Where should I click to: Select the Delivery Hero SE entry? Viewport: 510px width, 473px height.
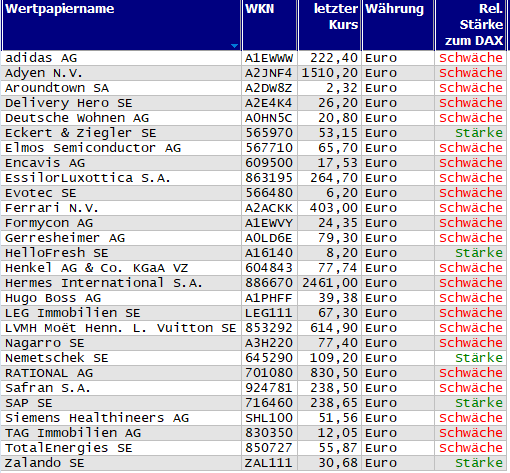[x=69, y=103]
